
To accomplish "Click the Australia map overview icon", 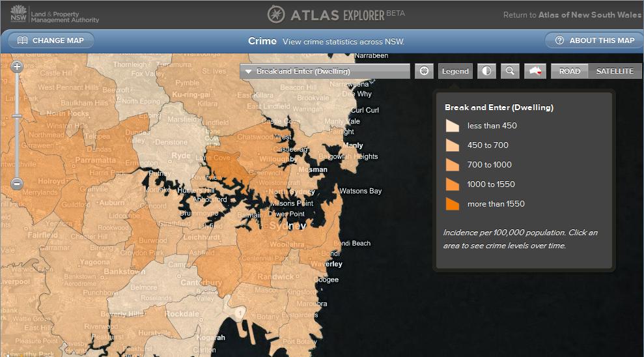I will (535, 71).
